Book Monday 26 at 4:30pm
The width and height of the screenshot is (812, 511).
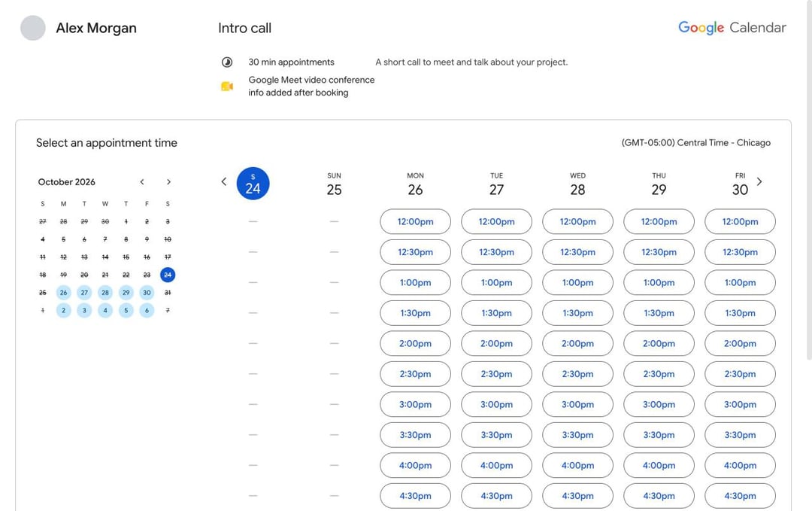coord(415,496)
